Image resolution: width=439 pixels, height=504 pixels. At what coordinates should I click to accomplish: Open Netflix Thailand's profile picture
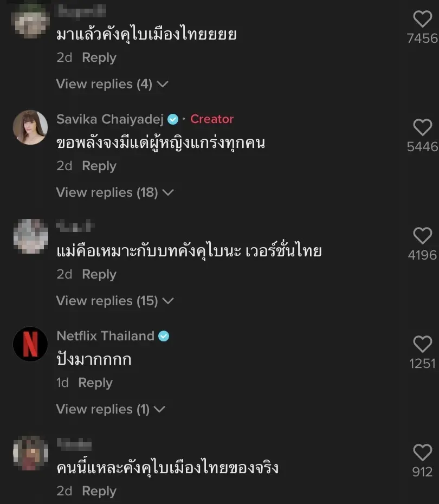(x=30, y=344)
